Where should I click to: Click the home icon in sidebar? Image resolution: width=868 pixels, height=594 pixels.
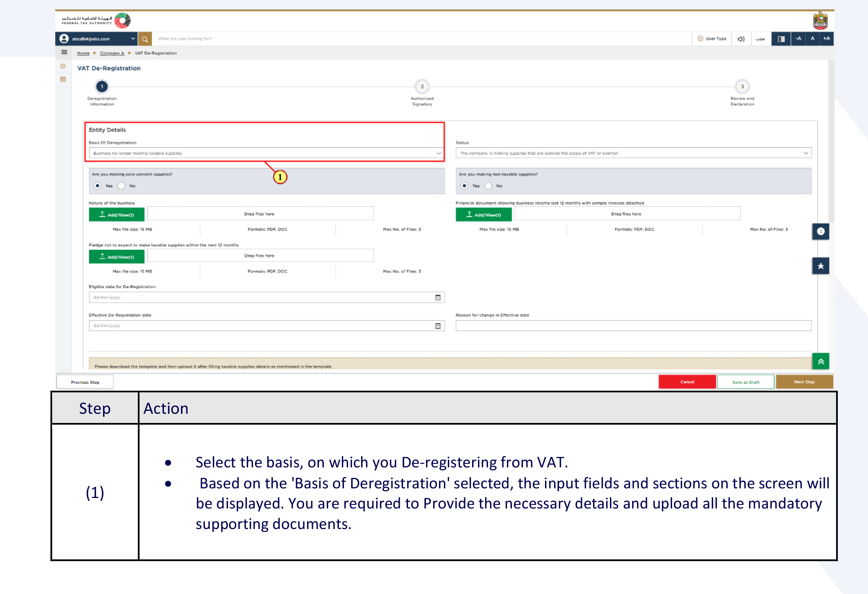click(63, 66)
